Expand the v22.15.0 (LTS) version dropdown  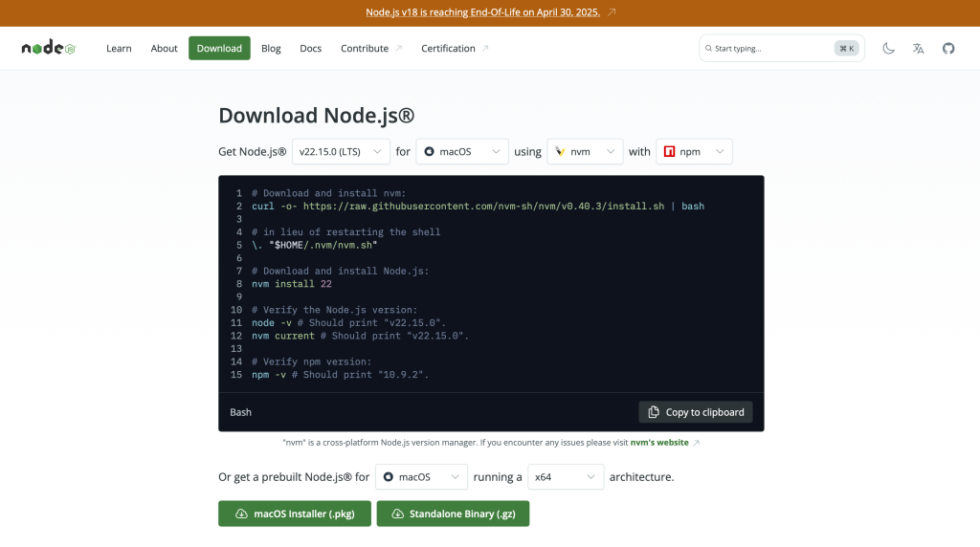(x=341, y=151)
